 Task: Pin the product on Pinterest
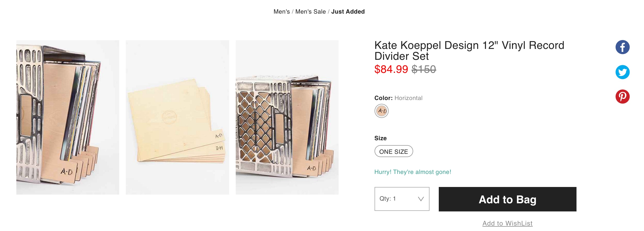pyautogui.click(x=622, y=96)
